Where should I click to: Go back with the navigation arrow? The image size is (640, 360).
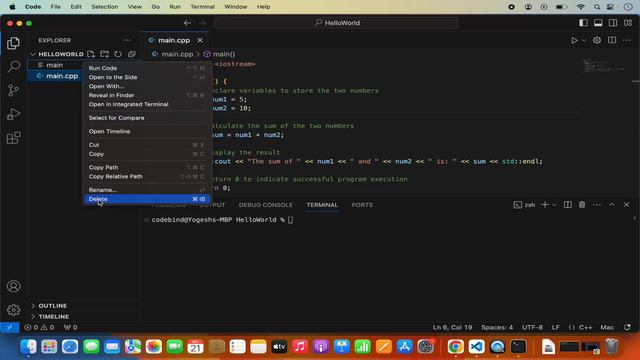coord(187,23)
